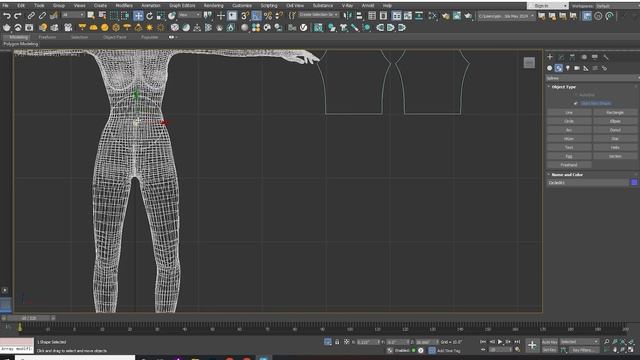Select the Cameras category icon

(x=577, y=68)
